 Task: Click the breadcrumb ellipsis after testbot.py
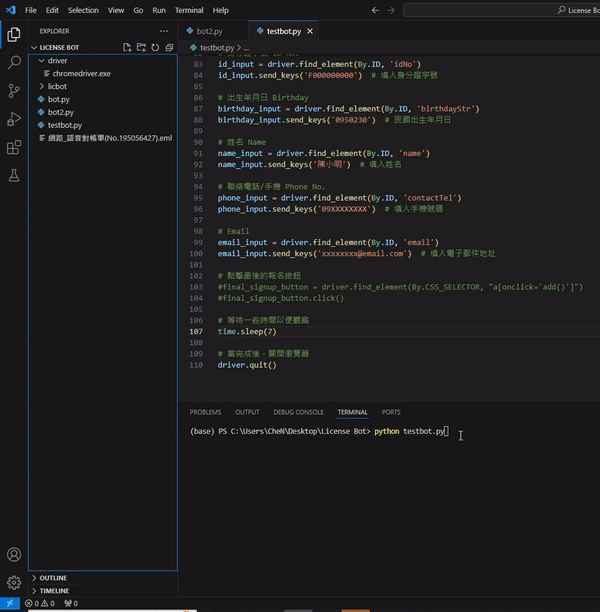[x=246, y=48]
